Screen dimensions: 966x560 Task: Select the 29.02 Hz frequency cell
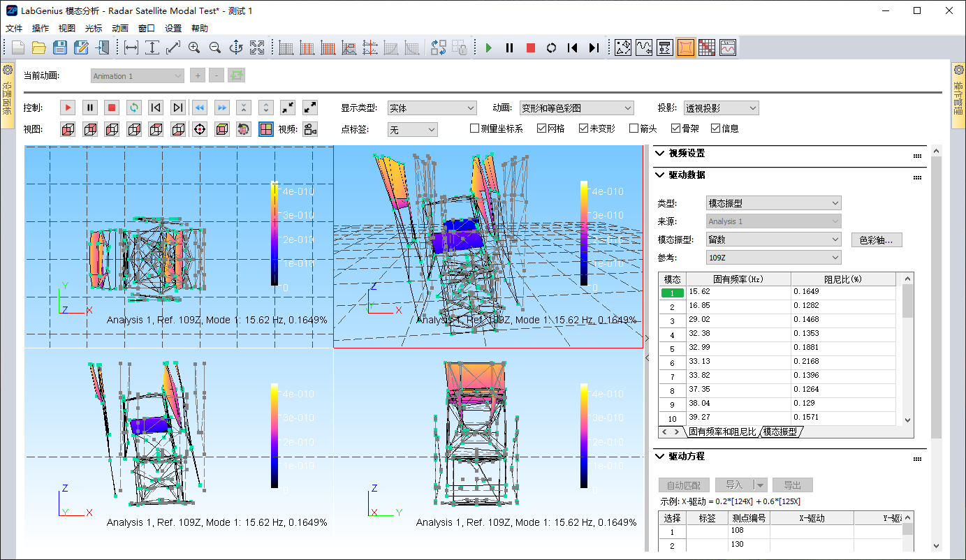[738, 320]
